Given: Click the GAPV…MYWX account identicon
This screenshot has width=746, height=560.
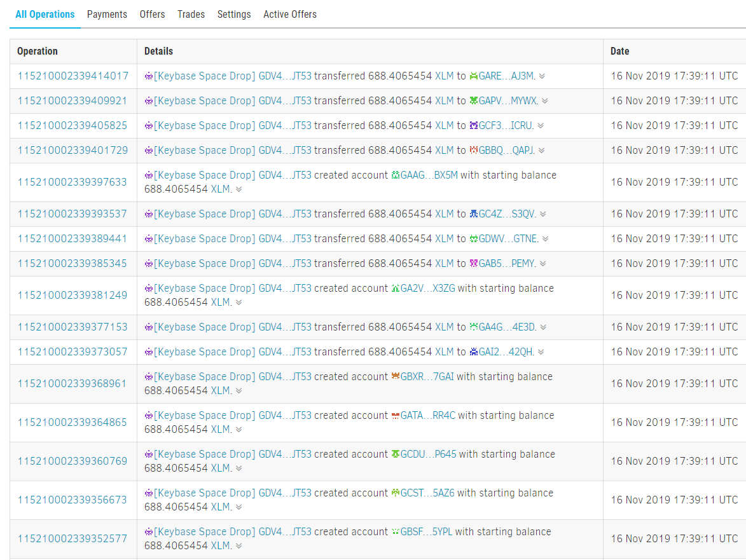Looking at the screenshot, I should coord(473,101).
